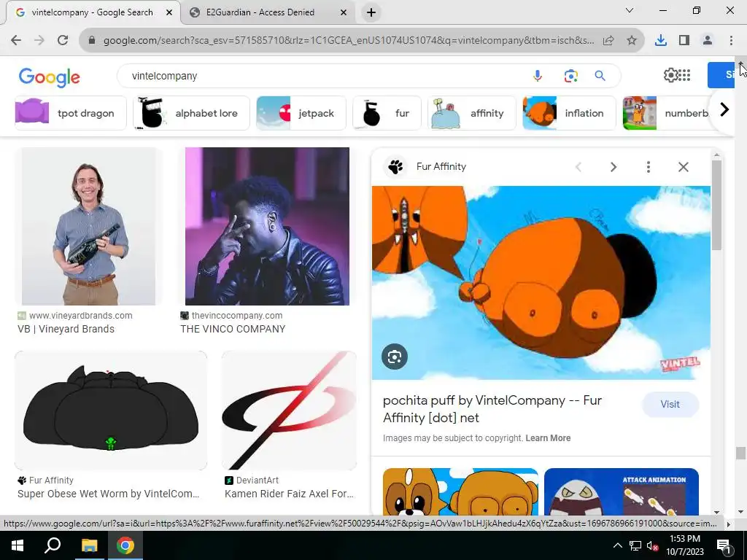Show next image in preview

(614, 167)
